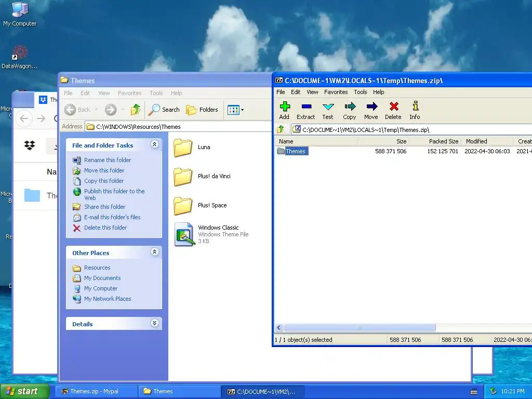Collapse the Other Places panel
Screen dimensions: 532x399
[x=154, y=252]
